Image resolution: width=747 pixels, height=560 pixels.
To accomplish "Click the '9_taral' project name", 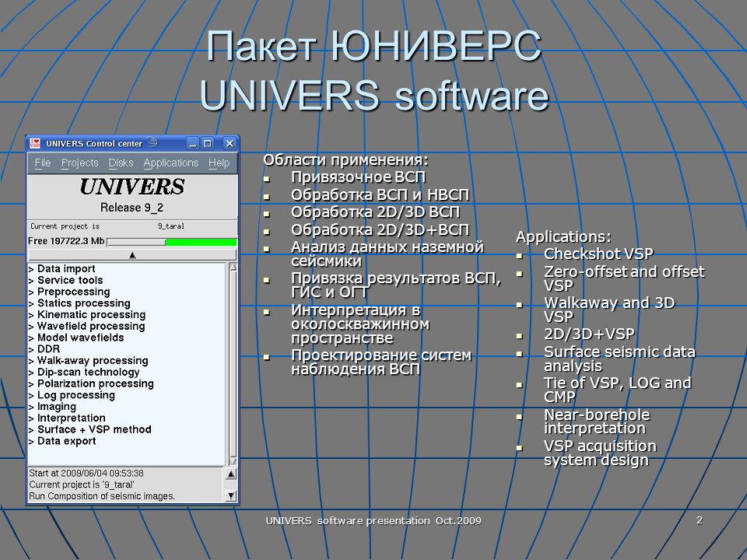I will [171, 226].
